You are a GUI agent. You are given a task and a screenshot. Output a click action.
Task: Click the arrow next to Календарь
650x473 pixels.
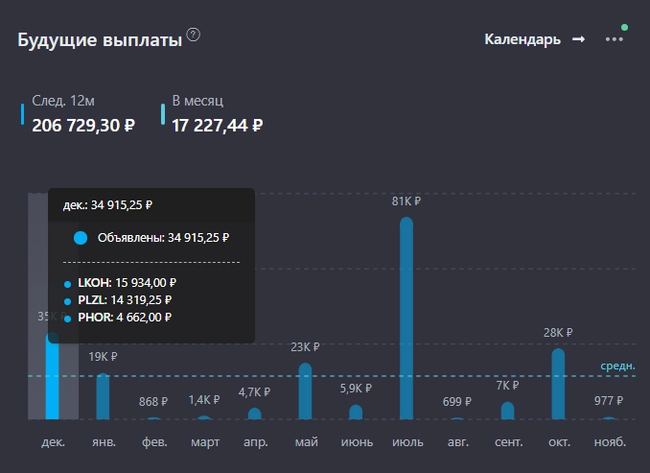578,39
